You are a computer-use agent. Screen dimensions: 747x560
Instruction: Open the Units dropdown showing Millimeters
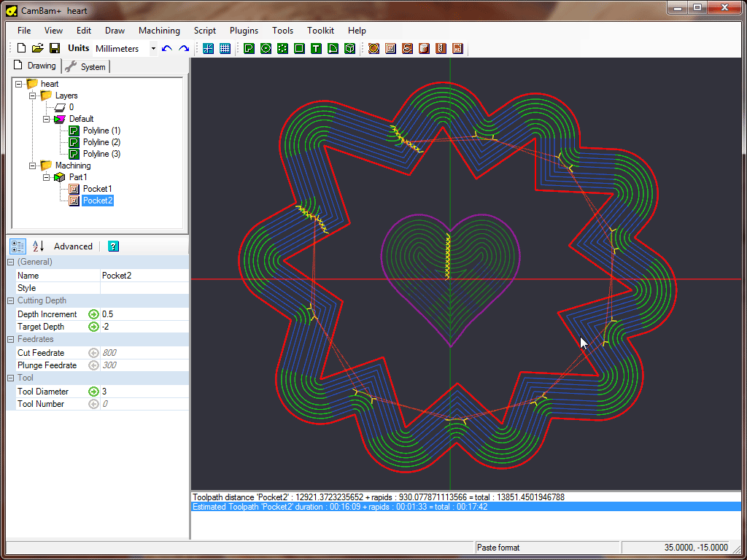point(153,49)
